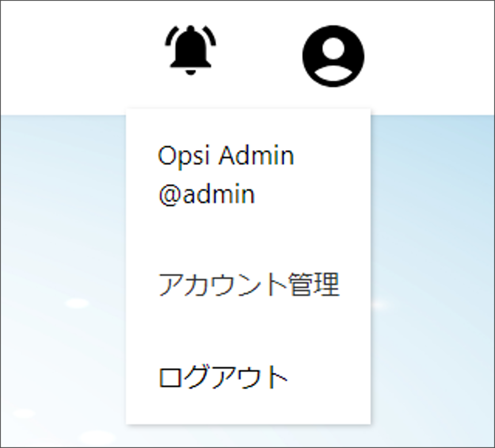Hit the bell with sound waves icon
Image resolution: width=495 pixels, height=448 pixels.
(191, 51)
